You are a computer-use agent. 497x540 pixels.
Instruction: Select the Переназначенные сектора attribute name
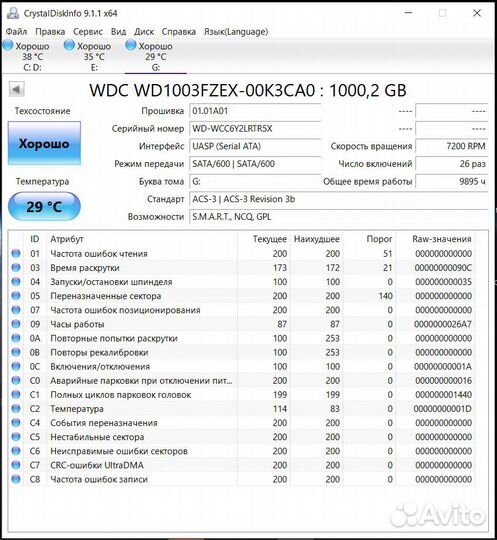106,296
